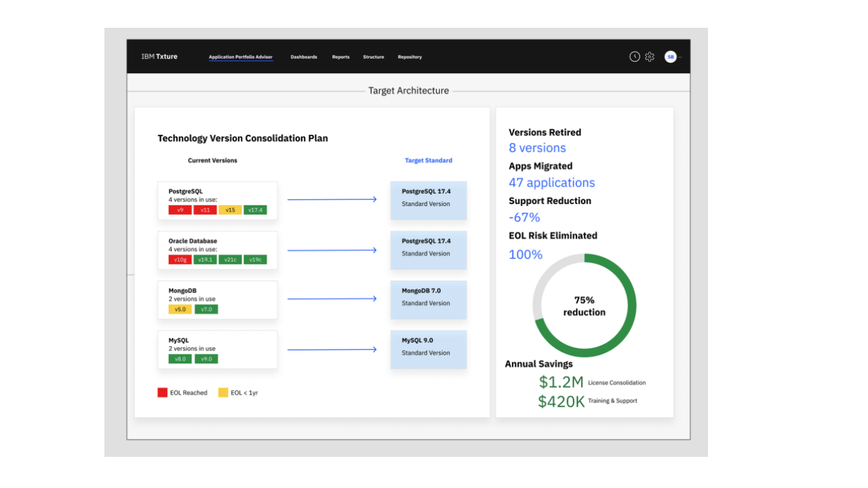This screenshot has height=488, width=868.
Task: Click the 75% reduction donut chart
Action: [584, 306]
